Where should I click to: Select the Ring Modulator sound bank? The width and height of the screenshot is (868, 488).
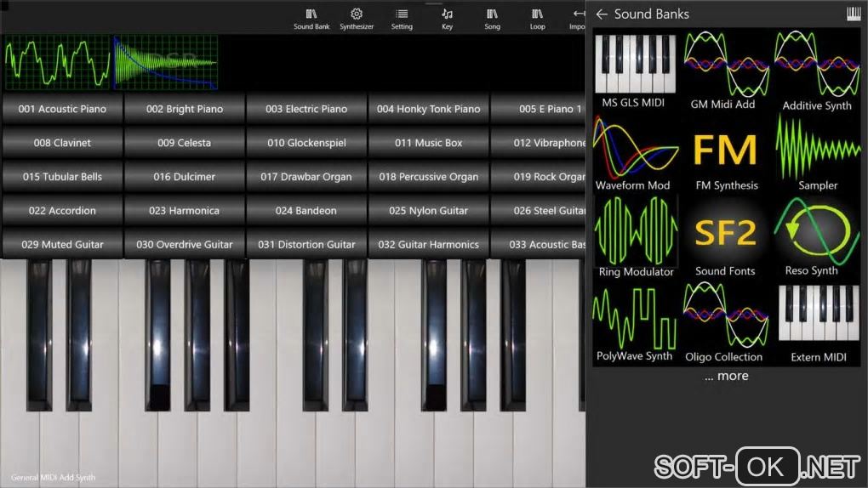[x=636, y=237]
